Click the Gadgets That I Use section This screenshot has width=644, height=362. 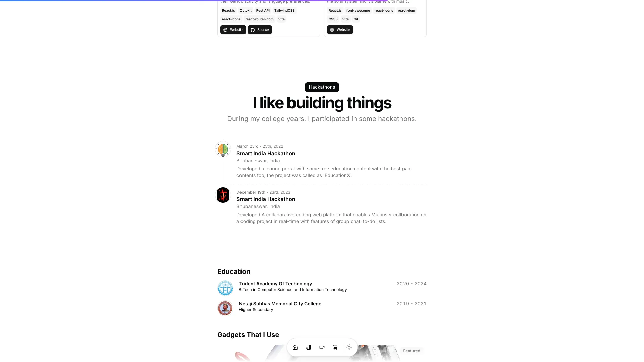(248, 334)
